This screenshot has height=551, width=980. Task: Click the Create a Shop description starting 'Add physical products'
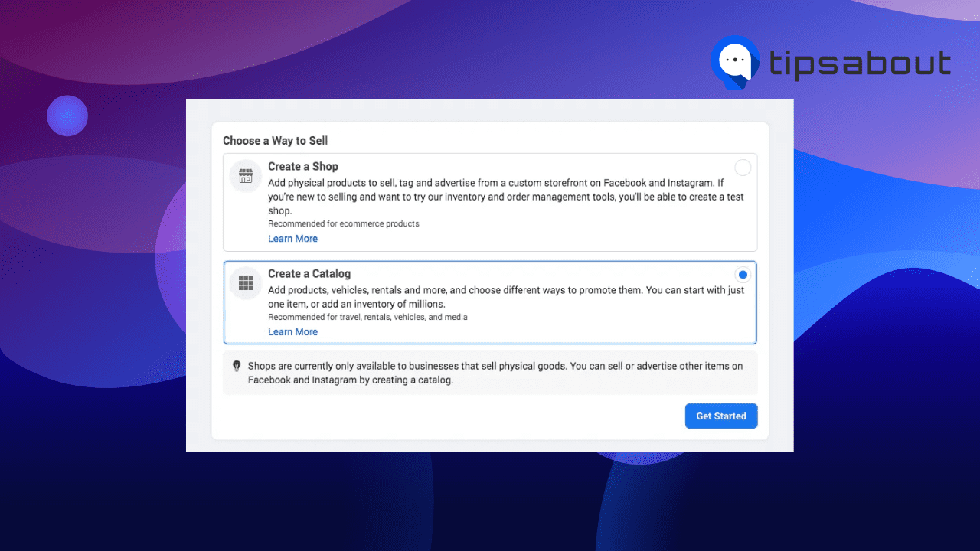(506, 197)
